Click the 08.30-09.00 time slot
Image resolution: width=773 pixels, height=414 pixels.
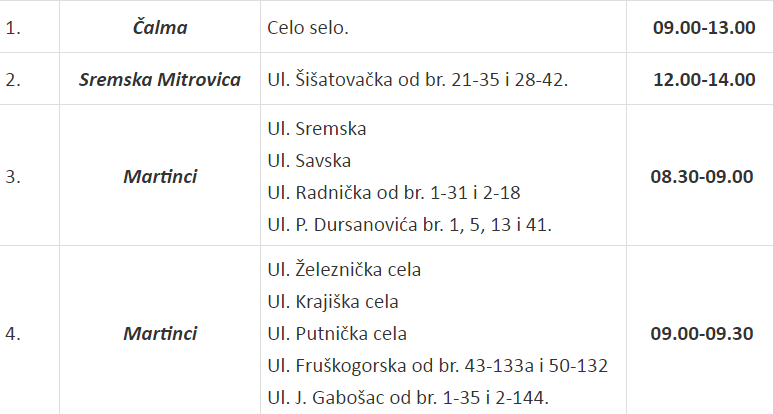tap(702, 176)
